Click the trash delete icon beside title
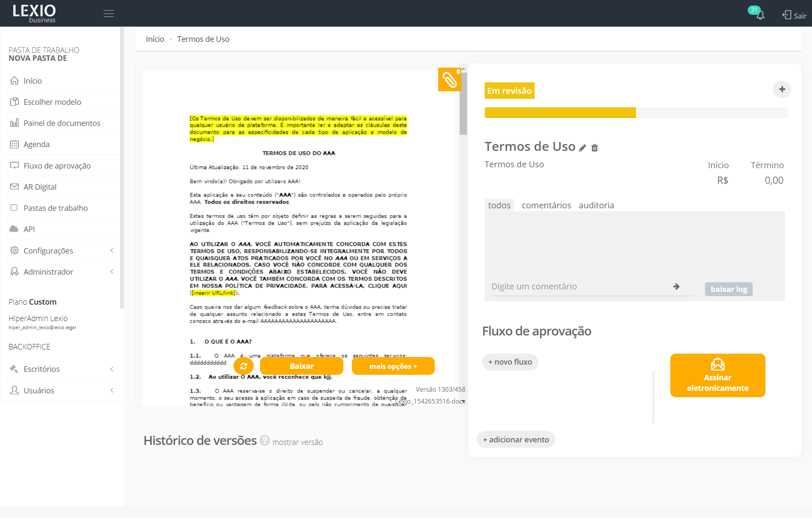Screen dimensions: 812x518 (595, 148)
